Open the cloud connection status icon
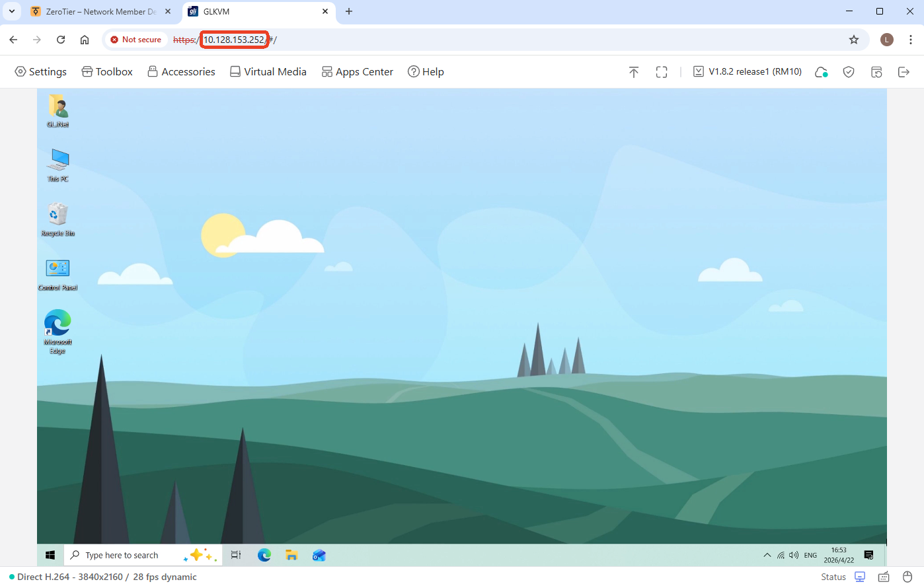The image size is (924, 586). point(821,72)
